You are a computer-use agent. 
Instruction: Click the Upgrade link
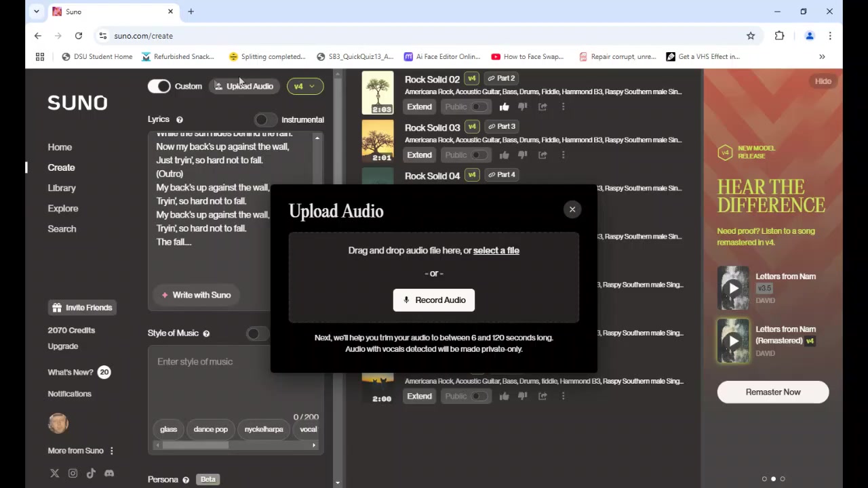(63, 346)
